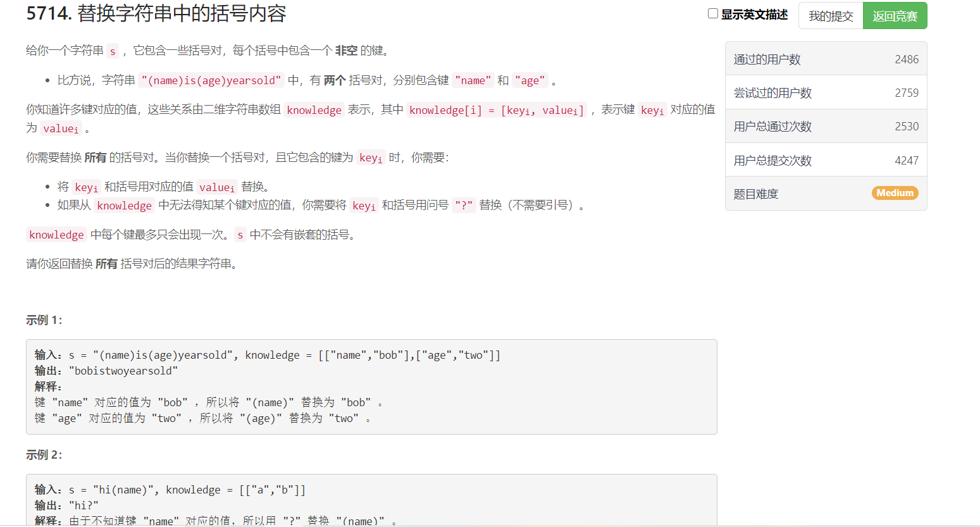The image size is (980, 527).
Task: Click the inline code s in first sentence
Action: [x=113, y=51]
